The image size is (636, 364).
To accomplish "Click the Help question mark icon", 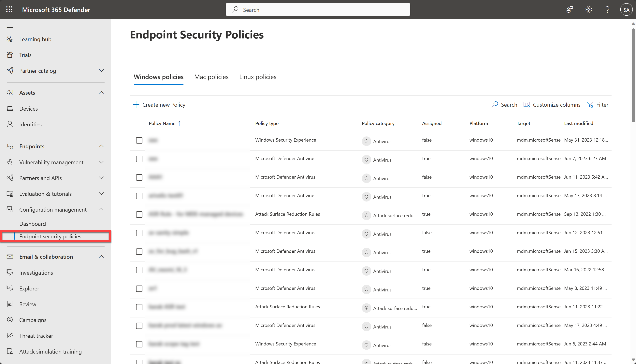I will 607,10.
